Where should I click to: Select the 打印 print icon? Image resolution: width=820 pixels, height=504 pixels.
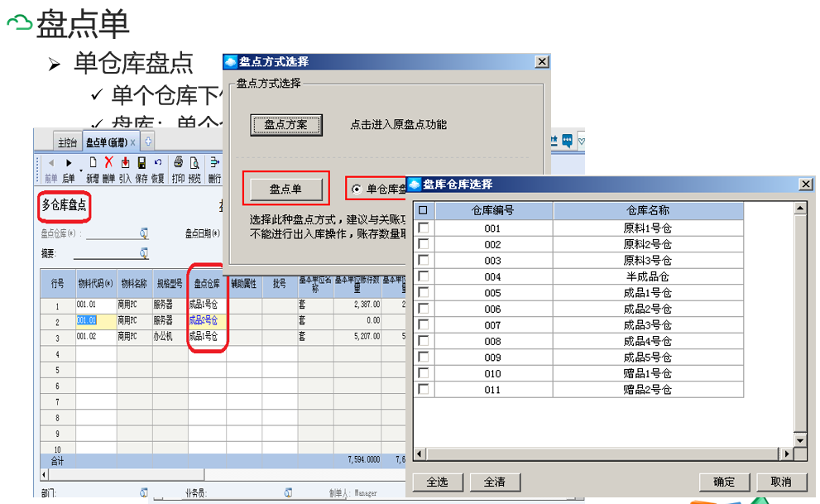tap(180, 162)
